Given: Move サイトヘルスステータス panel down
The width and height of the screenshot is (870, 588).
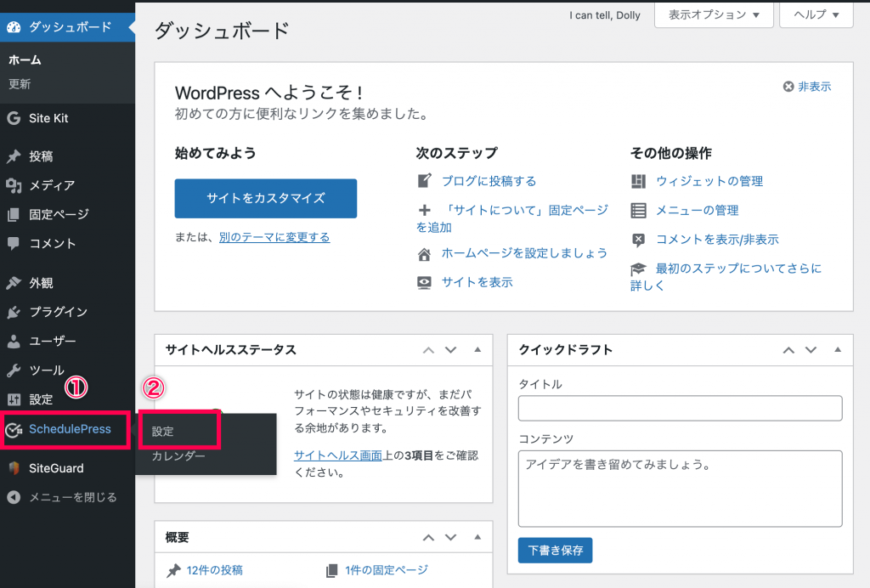Looking at the screenshot, I should (450, 350).
